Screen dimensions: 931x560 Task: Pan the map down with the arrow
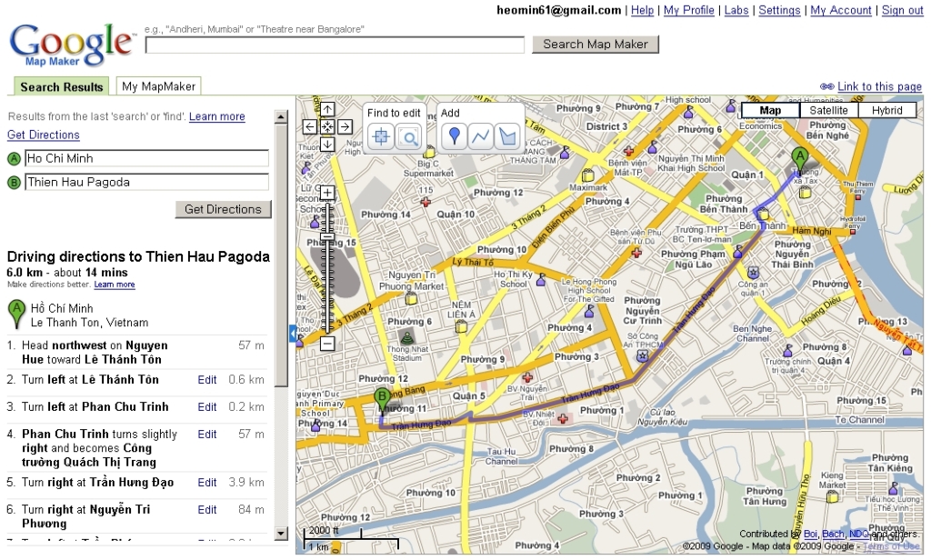coord(327,145)
